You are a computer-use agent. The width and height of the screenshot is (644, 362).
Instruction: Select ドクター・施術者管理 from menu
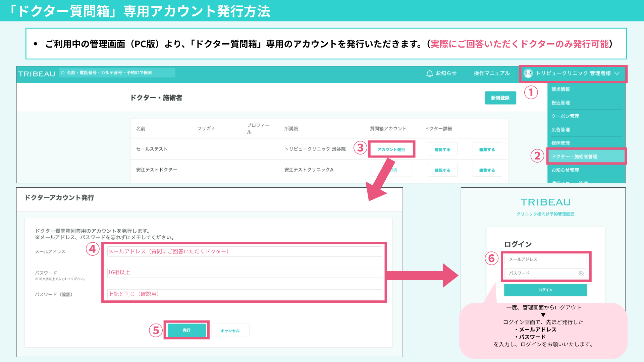pyautogui.click(x=574, y=157)
